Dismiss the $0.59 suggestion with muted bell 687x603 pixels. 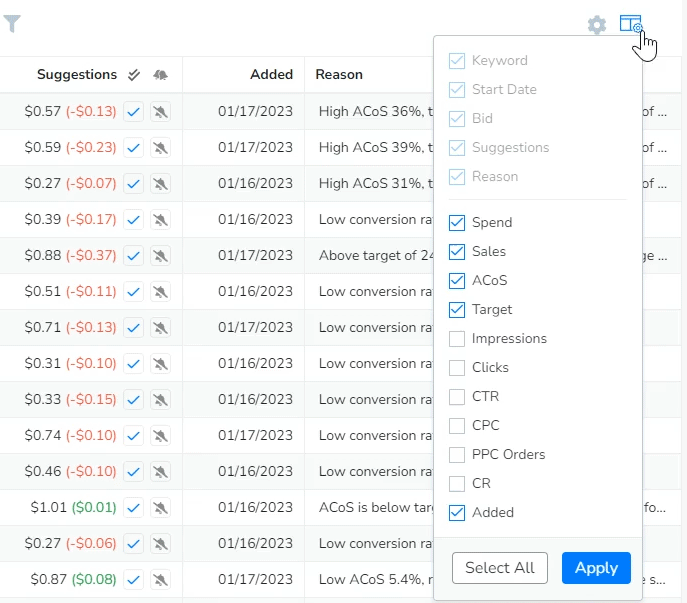[x=160, y=148]
